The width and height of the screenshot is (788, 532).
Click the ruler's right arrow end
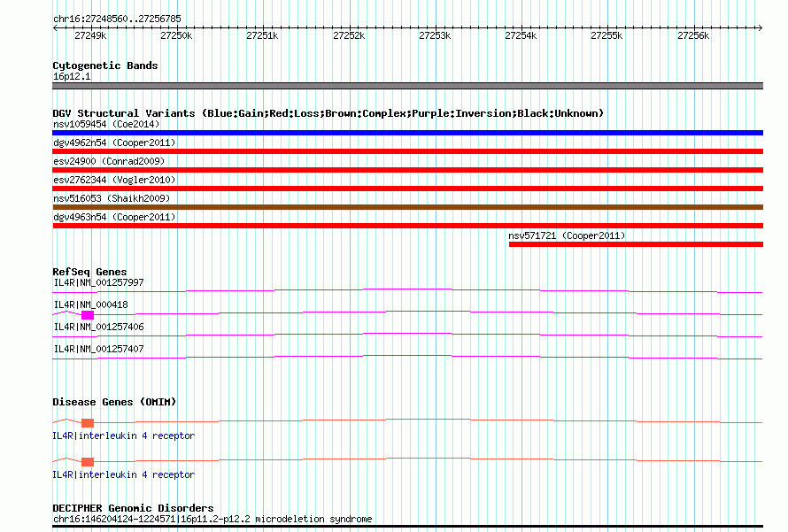pos(761,27)
